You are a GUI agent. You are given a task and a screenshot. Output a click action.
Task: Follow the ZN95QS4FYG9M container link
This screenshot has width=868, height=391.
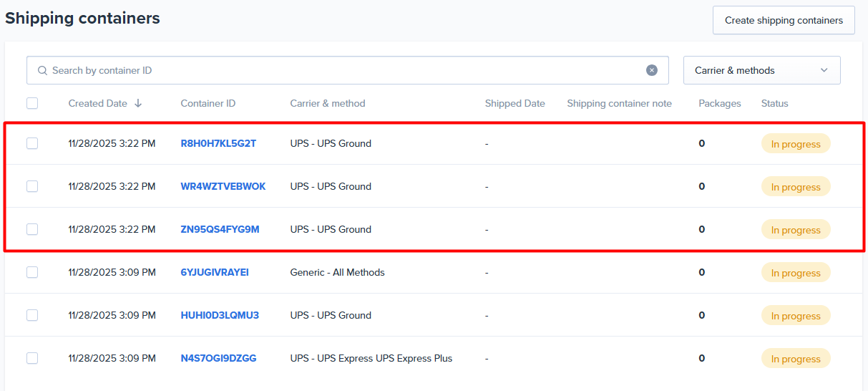click(220, 229)
